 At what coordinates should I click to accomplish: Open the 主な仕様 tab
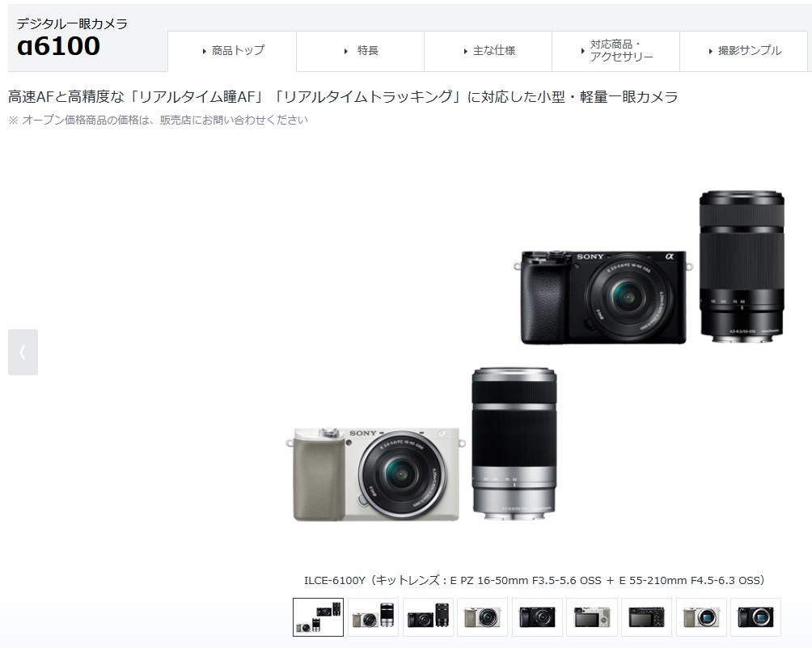pyautogui.click(x=488, y=51)
